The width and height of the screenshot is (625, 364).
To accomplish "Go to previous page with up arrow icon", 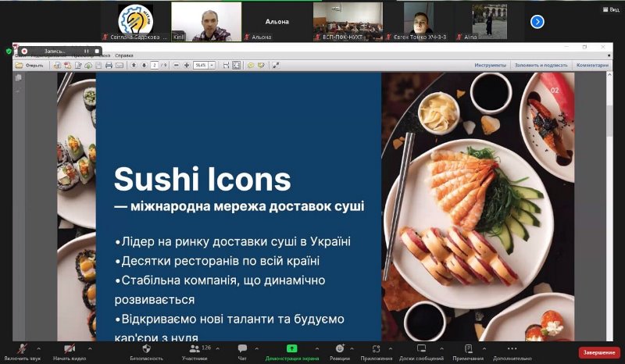I will click(x=134, y=66).
